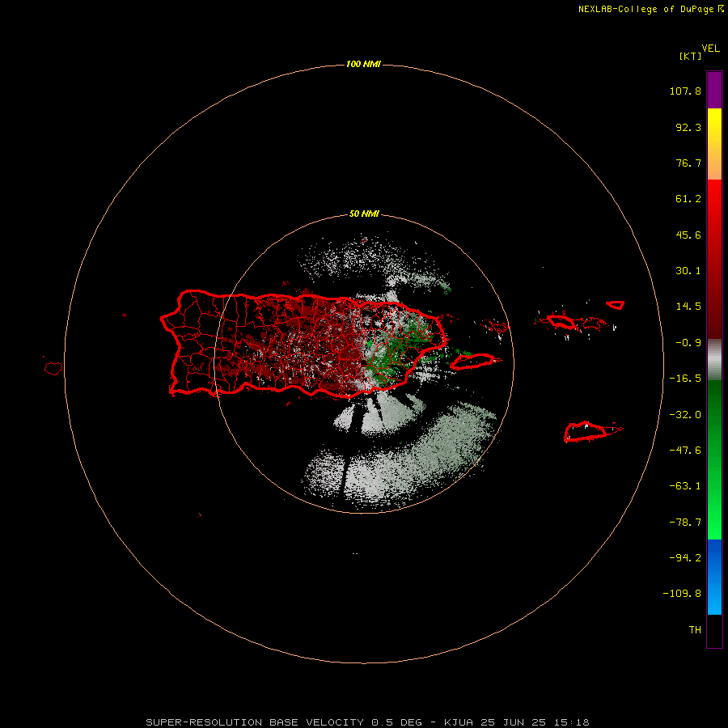728x728 pixels.
Task: Click the NEXLAB-College of DuPage credit text
Action: pyautogui.click(x=650, y=9)
